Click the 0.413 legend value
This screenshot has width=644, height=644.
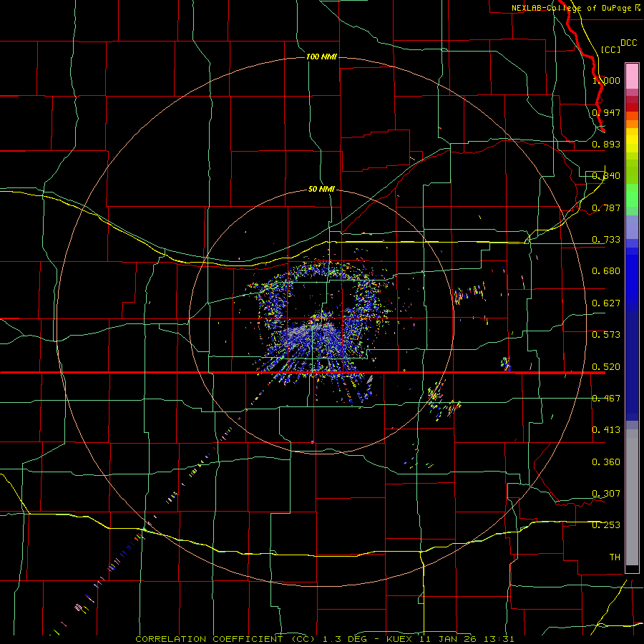tap(606, 430)
